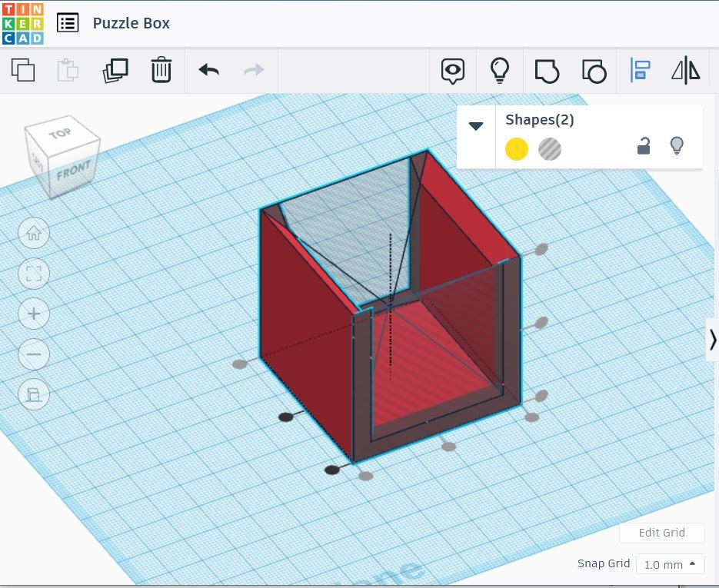
Task: Fit all in view icon
Action: coord(34,274)
